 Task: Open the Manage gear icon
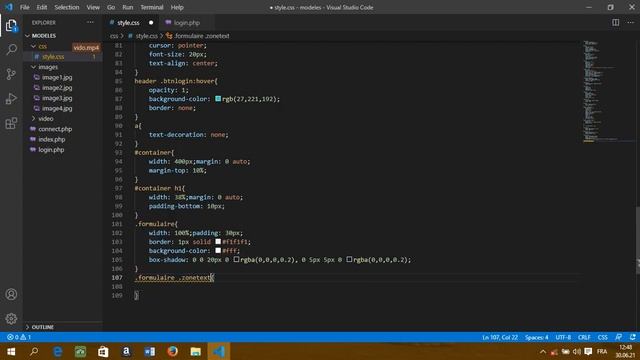tap(11, 318)
